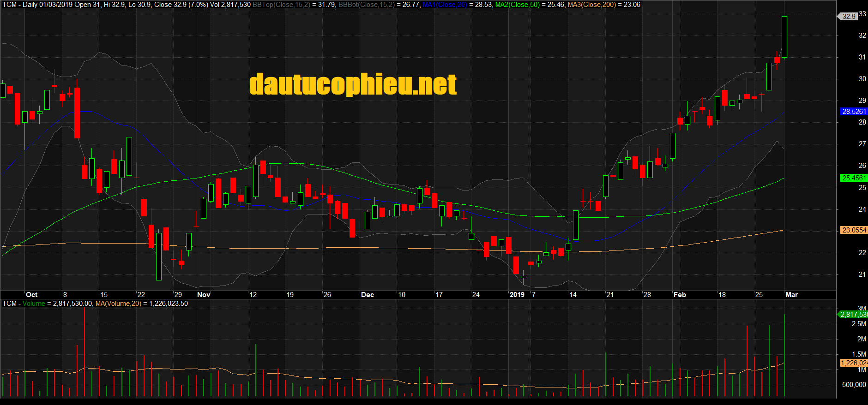Click the 32.9 last price tag
This screenshot has height=405, width=868.
click(849, 16)
